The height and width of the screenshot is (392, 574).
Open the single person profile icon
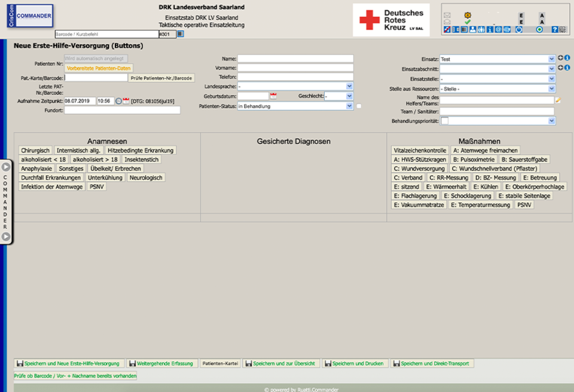[x=472, y=29]
